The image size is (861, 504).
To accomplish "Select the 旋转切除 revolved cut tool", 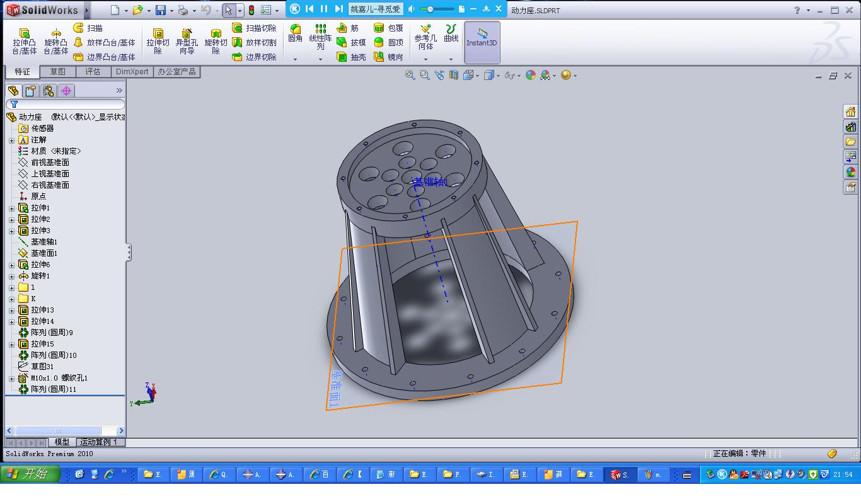I will pyautogui.click(x=216, y=41).
